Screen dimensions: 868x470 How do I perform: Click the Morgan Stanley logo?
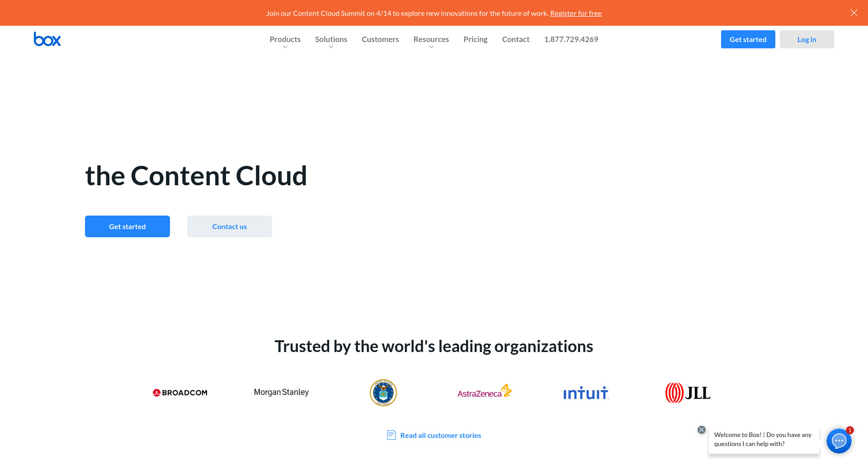281,392
